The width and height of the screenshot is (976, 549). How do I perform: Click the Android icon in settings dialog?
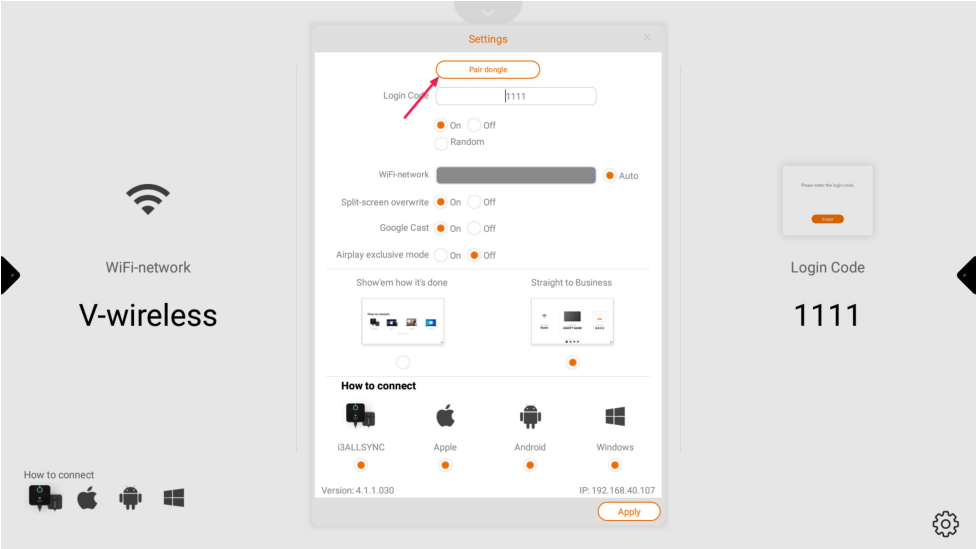[x=530, y=416]
